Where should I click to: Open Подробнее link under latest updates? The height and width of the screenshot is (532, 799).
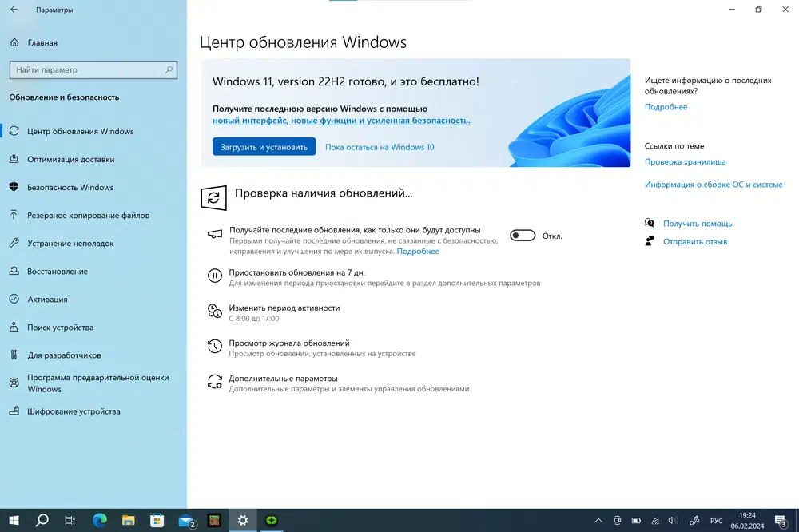tap(418, 251)
